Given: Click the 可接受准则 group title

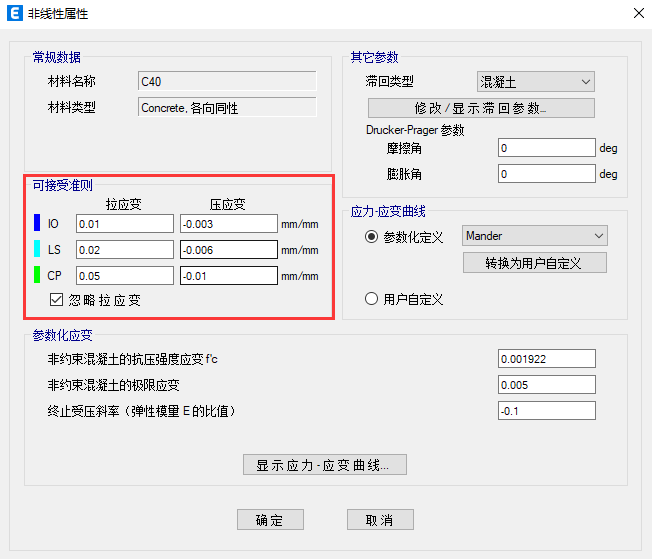Looking at the screenshot, I should click(63, 185).
